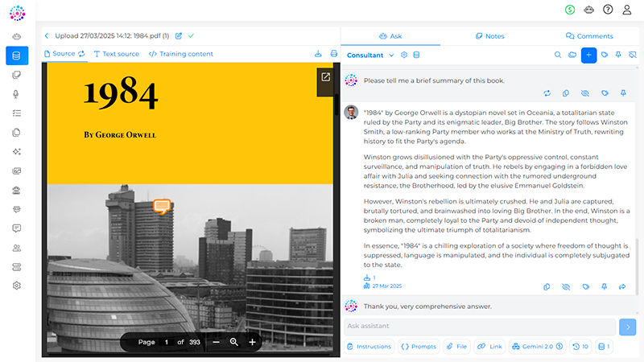Copy the 1984 summary answer
This screenshot has height=362, width=644.
coord(547,287)
